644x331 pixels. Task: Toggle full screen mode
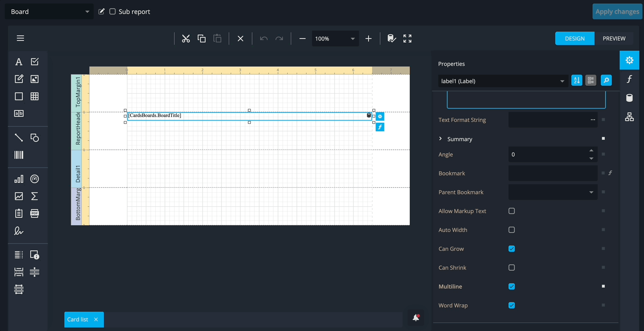click(x=407, y=39)
